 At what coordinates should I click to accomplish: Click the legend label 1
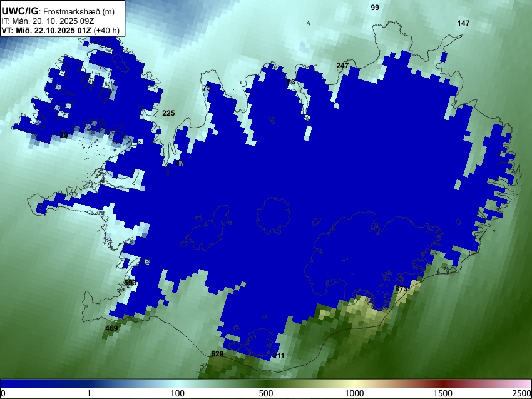point(89,393)
